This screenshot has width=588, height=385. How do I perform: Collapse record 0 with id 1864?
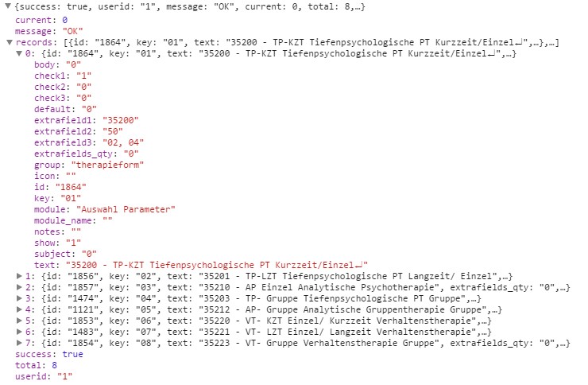click(19, 53)
